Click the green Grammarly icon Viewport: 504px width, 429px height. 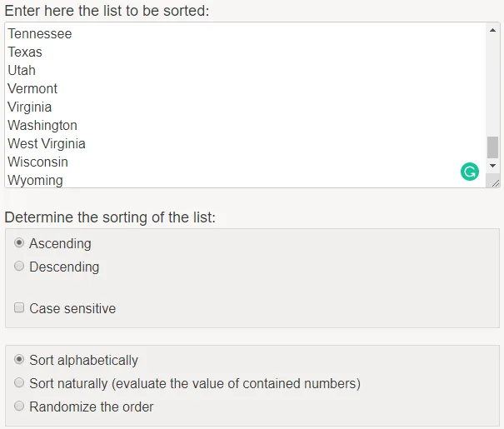pyautogui.click(x=470, y=172)
